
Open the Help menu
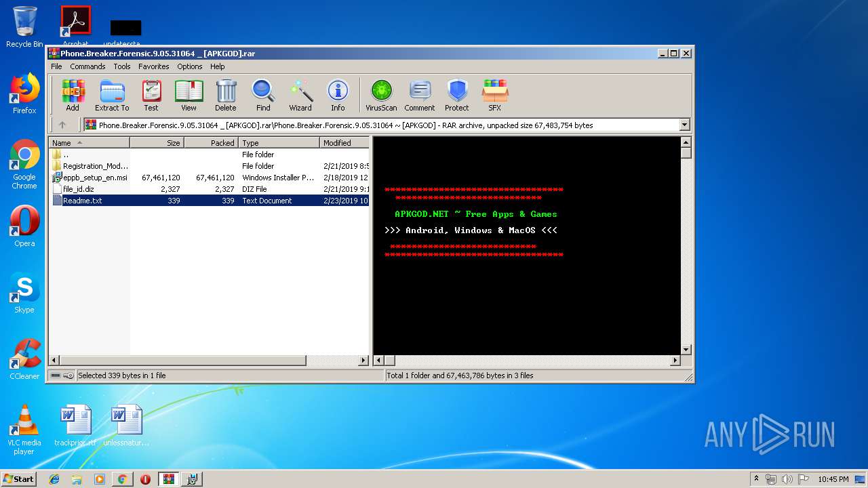point(217,66)
